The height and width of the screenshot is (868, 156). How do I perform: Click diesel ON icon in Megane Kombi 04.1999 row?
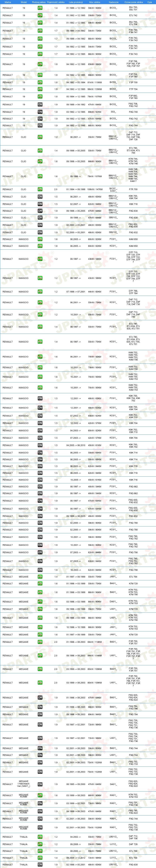(40, 811)
